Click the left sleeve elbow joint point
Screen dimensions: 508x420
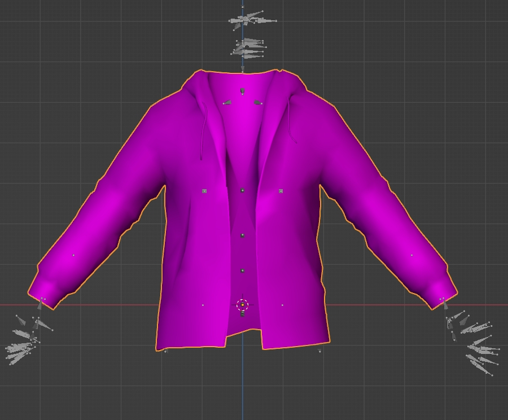73,255
